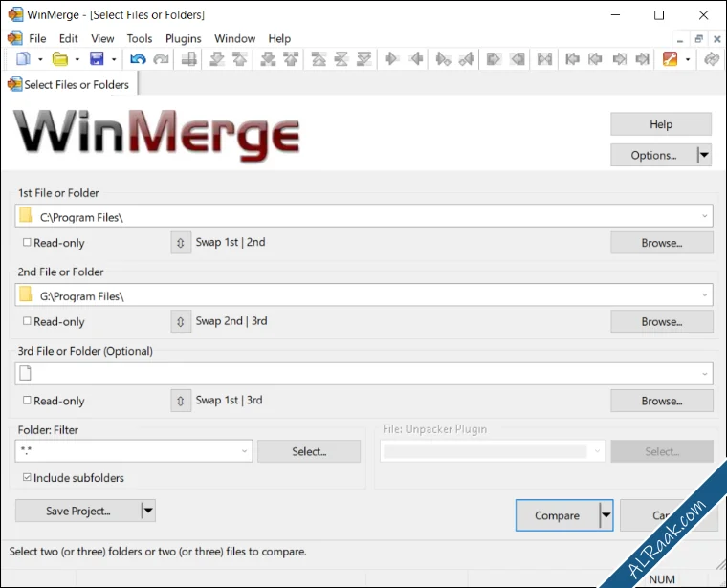727x588 pixels.
Task: Click the Previous Conflict toolbar icon
Action: pos(291,59)
